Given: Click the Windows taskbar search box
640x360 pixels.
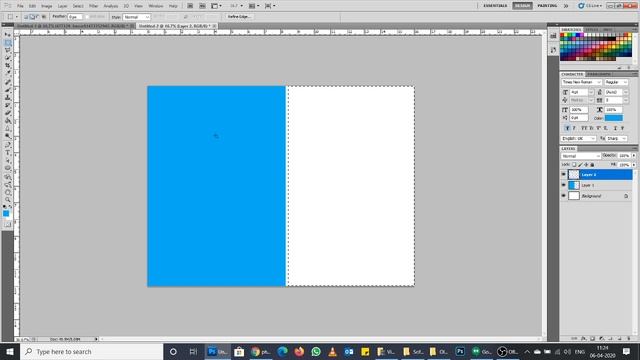Looking at the screenshot, I should pyautogui.click(x=92, y=351).
